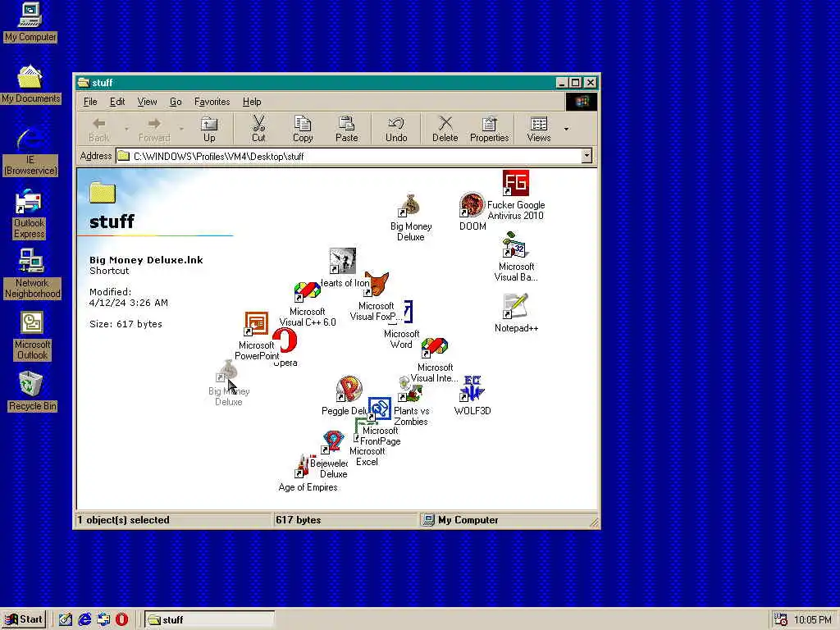The height and width of the screenshot is (630, 840).
Task: Click the Paste toolbar button
Action: coord(347,129)
